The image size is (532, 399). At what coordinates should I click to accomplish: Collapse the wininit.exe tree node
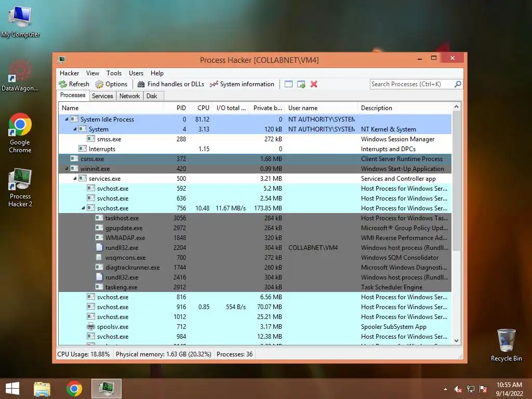tap(66, 169)
